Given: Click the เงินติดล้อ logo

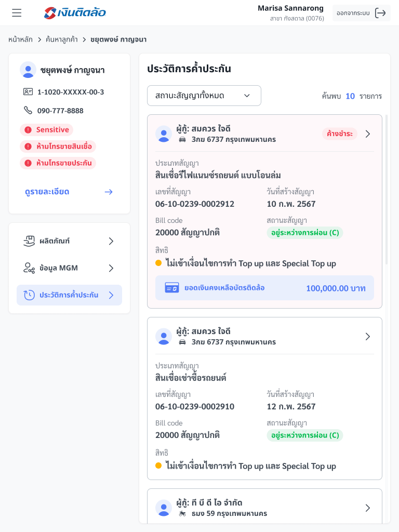Looking at the screenshot, I should [x=75, y=13].
